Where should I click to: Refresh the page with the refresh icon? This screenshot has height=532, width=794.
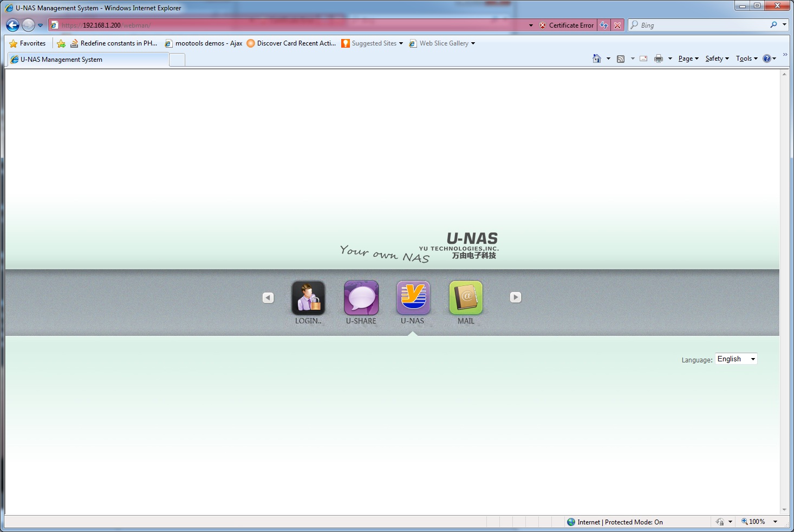pos(604,25)
